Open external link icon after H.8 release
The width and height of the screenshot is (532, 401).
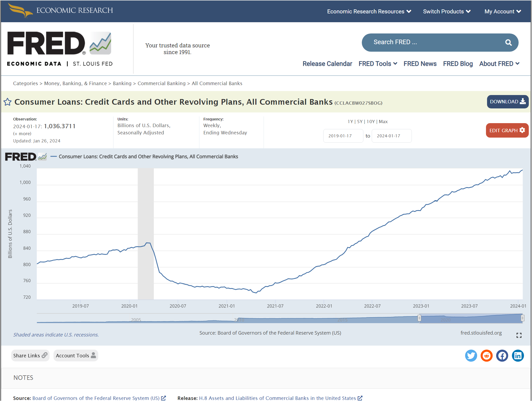[x=360, y=398]
